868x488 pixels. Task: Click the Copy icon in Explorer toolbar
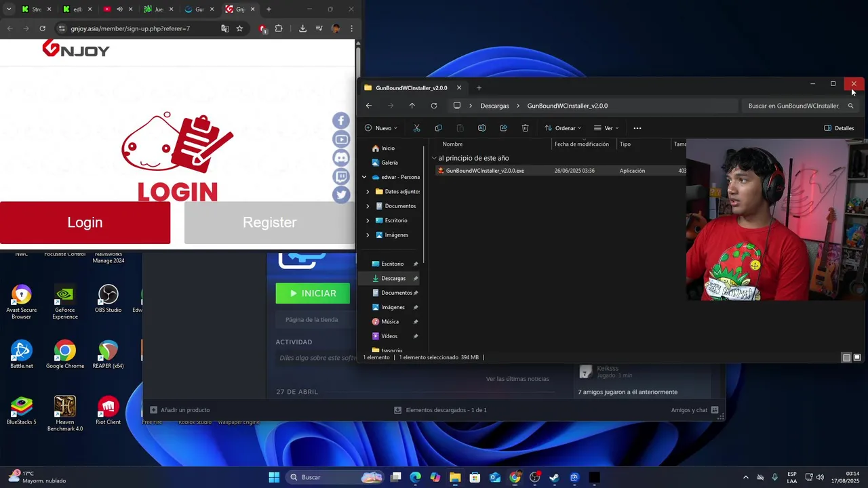click(x=438, y=128)
